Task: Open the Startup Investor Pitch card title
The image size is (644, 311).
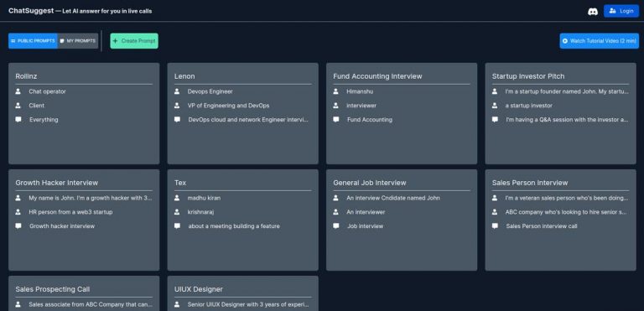Action: (x=528, y=76)
